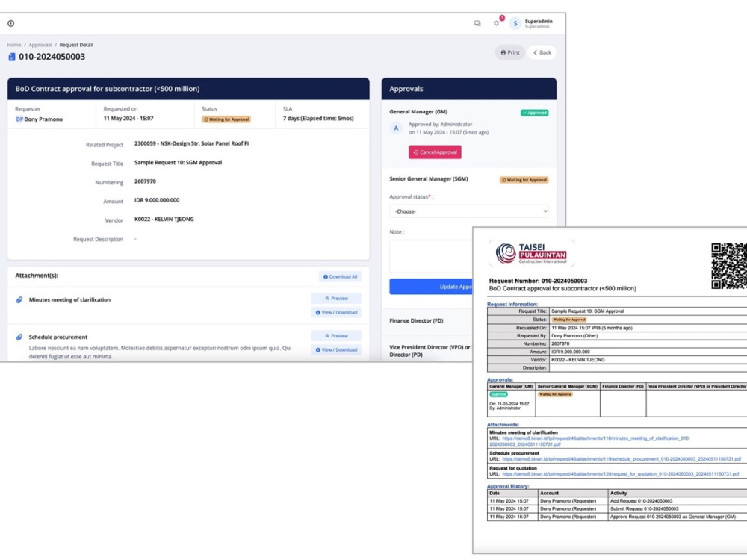747x560 pixels.
Task: View / Download Minutes meeting of clarification
Action: [336, 312]
